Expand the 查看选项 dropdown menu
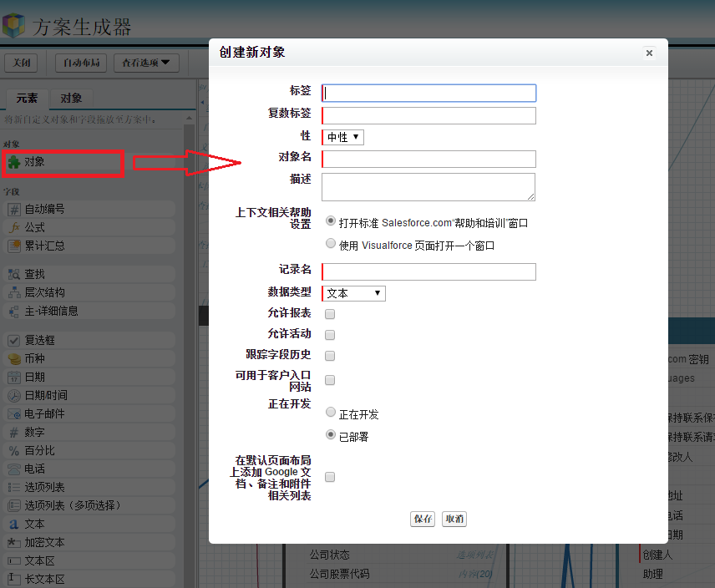 point(146,63)
